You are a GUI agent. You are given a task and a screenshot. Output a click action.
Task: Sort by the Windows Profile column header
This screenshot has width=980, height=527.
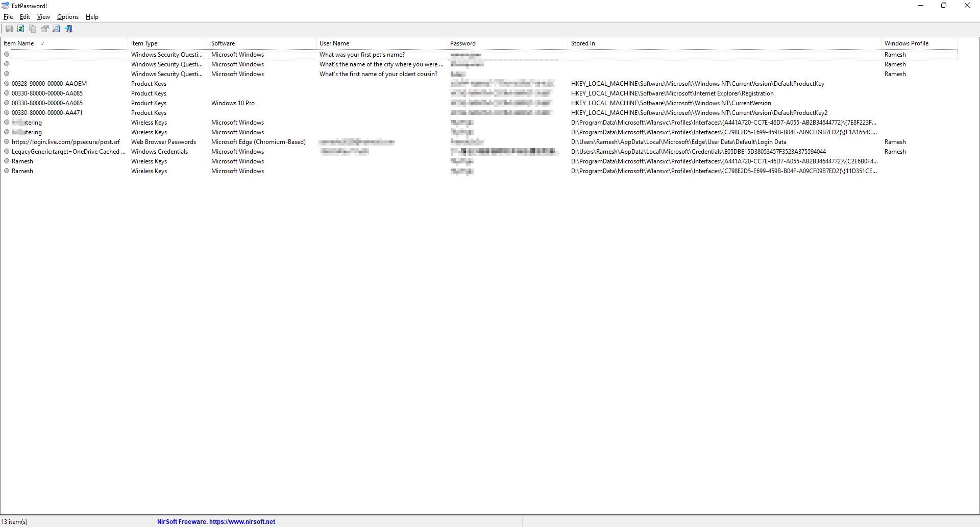(919, 43)
